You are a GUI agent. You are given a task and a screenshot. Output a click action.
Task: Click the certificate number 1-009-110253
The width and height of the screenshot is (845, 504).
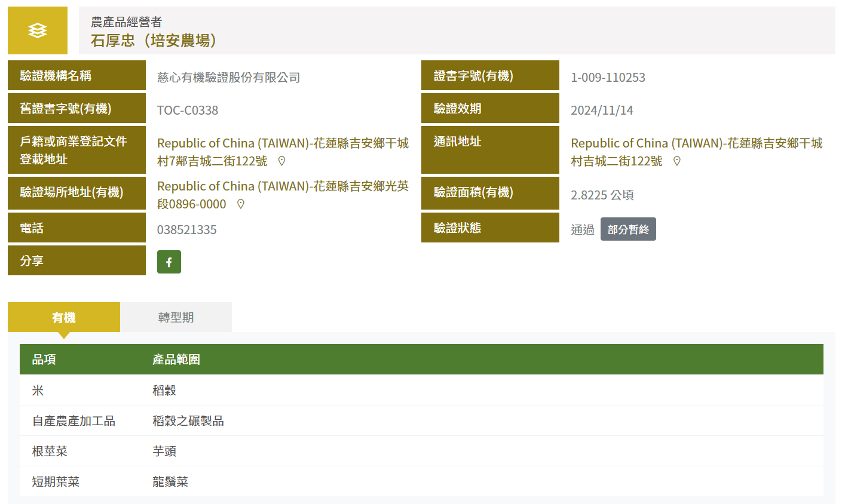point(608,78)
